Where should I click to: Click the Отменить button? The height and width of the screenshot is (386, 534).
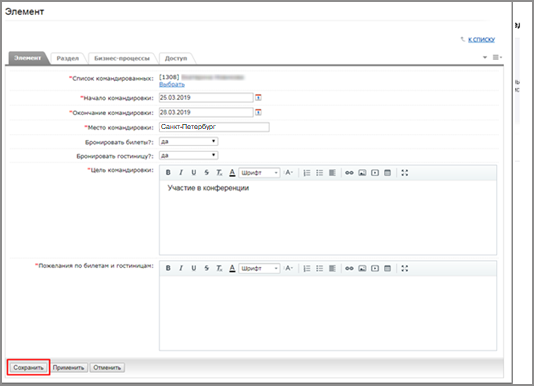107,368
